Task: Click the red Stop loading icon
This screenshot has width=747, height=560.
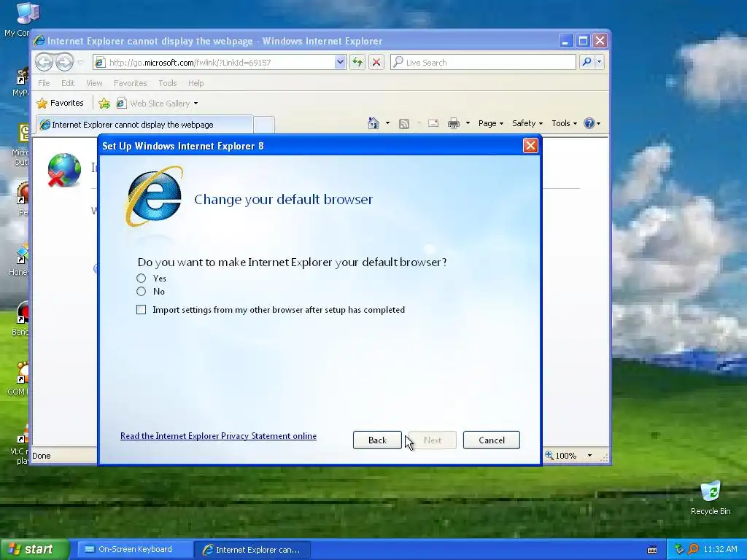Action: 376,63
